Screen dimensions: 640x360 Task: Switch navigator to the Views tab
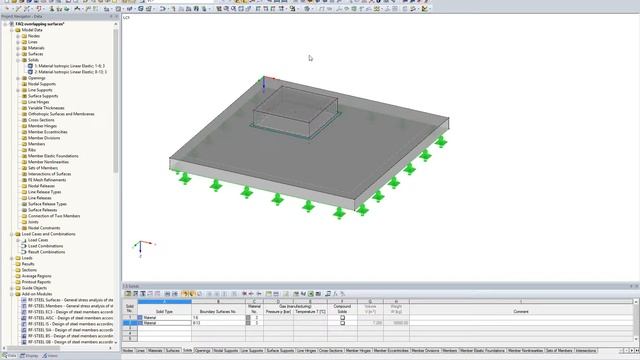click(50, 356)
